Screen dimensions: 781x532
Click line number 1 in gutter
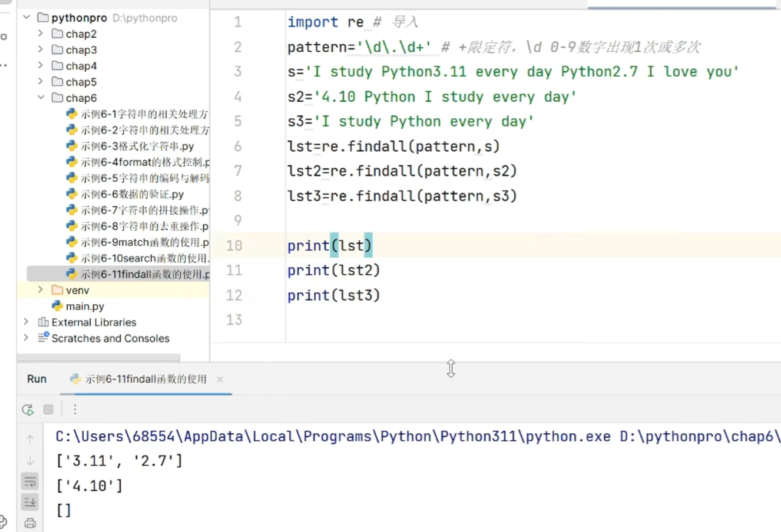click(x=238, y=22)
